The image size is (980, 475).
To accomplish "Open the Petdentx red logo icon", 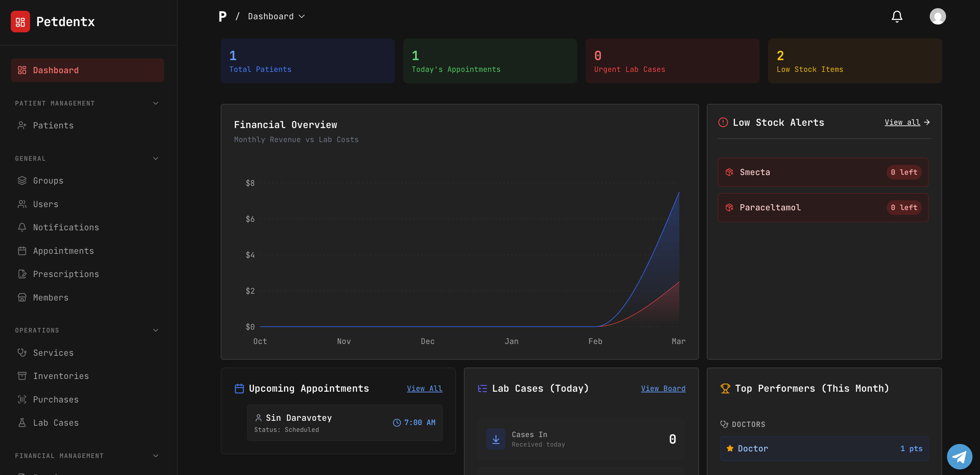I will [x=21, y=21].
